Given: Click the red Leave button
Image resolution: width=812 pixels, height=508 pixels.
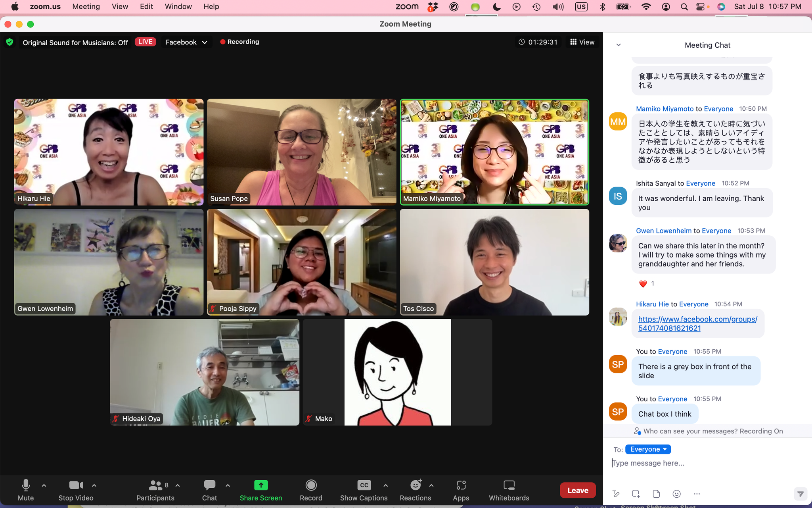Looking at the screenshot, I should click(578, 491).
